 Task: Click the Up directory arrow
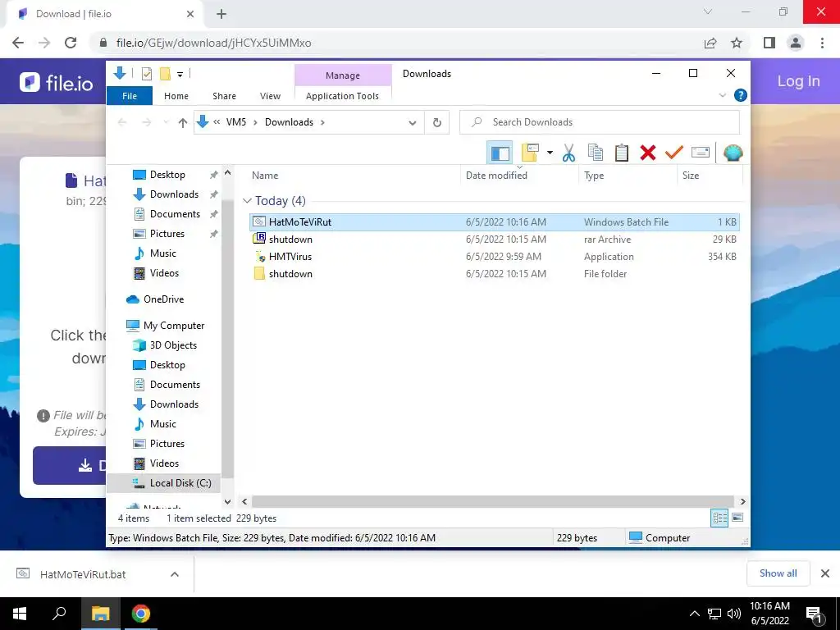pos(183,123)
